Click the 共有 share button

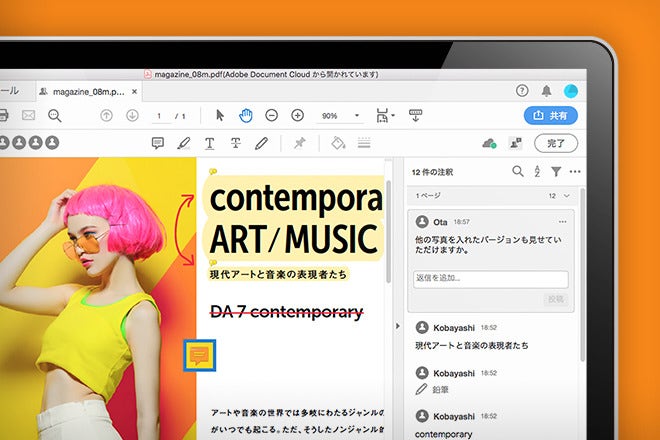(551, 115)
